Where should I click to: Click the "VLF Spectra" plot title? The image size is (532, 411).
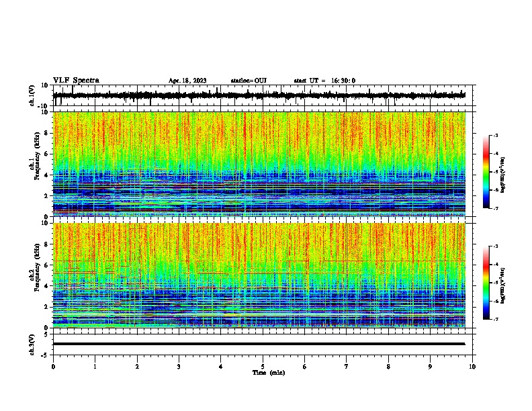pyautogui.click(x=76, y=81)
